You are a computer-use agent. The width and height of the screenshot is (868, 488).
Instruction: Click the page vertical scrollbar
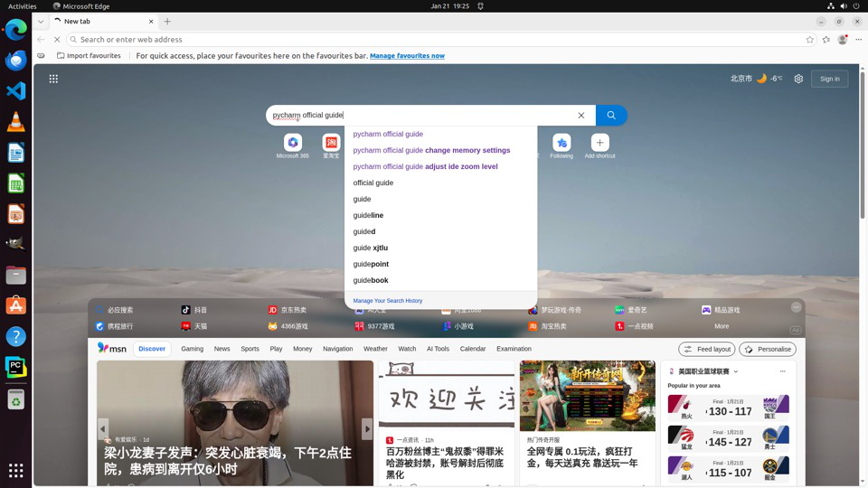pyautogui.click(x=862, y=144)
